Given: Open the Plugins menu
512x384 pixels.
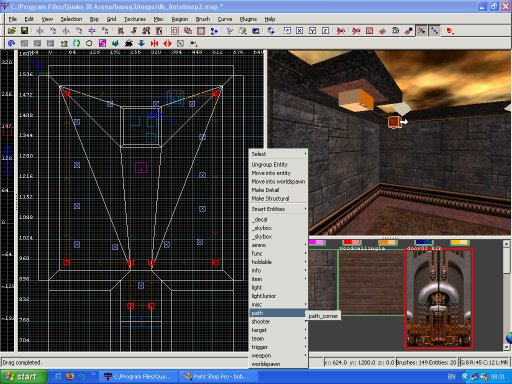Looking at the screenshot, I should [x=248, y=19].
